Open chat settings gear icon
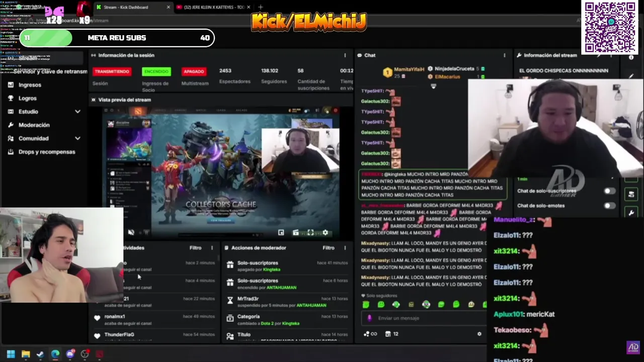Viewport: 644px width, 362px height. 479,334
